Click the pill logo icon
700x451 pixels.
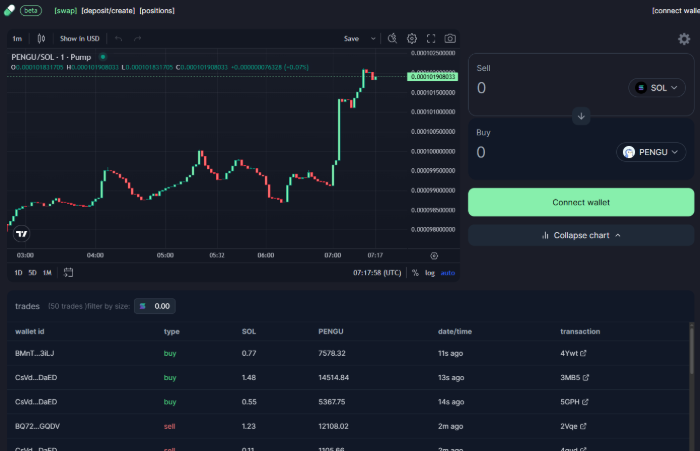click(x=9, y=10)
